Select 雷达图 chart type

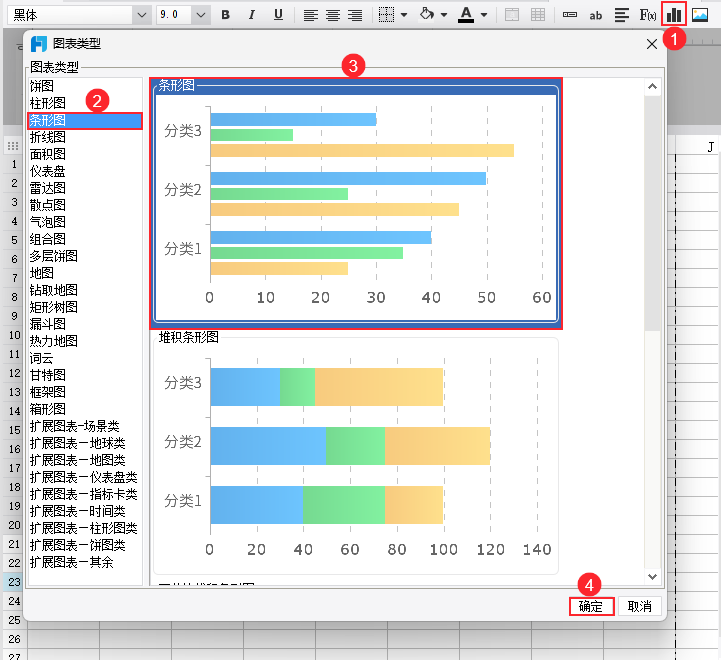(85, 188)
